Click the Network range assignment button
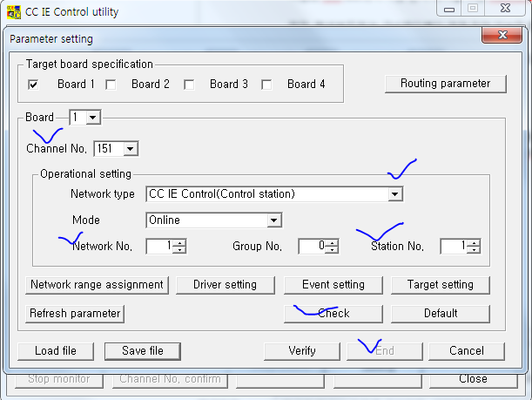 pos(97,285)
